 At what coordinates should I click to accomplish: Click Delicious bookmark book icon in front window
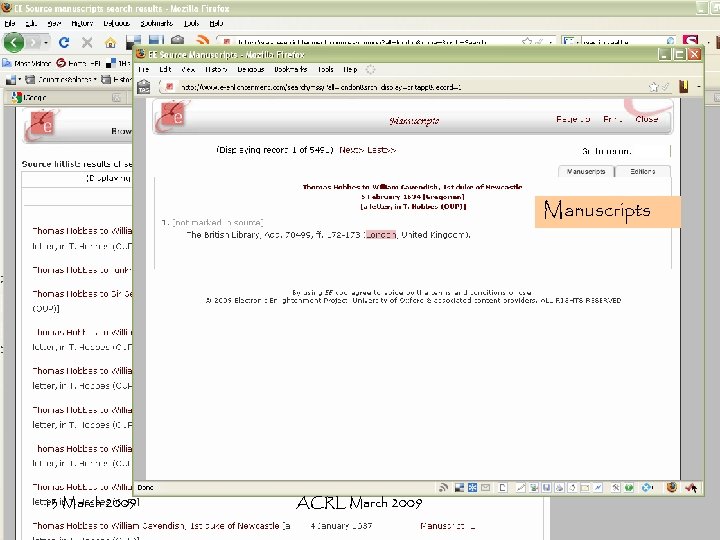click(684, 86)
